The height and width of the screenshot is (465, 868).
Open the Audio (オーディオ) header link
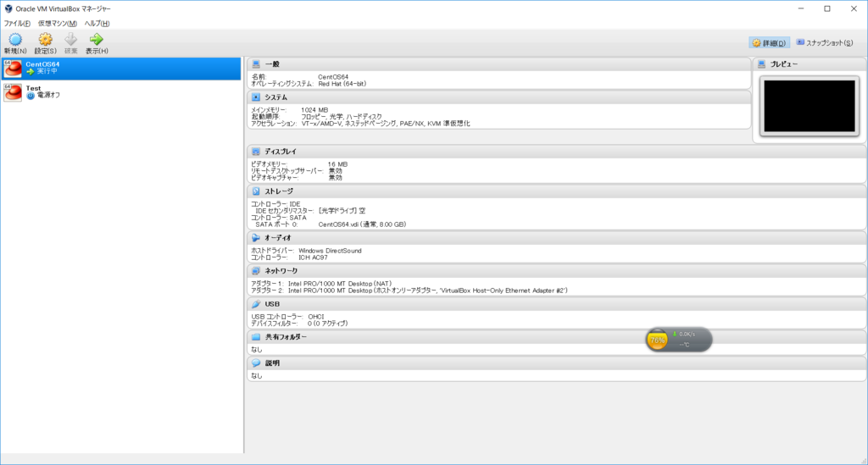[278, 238]
